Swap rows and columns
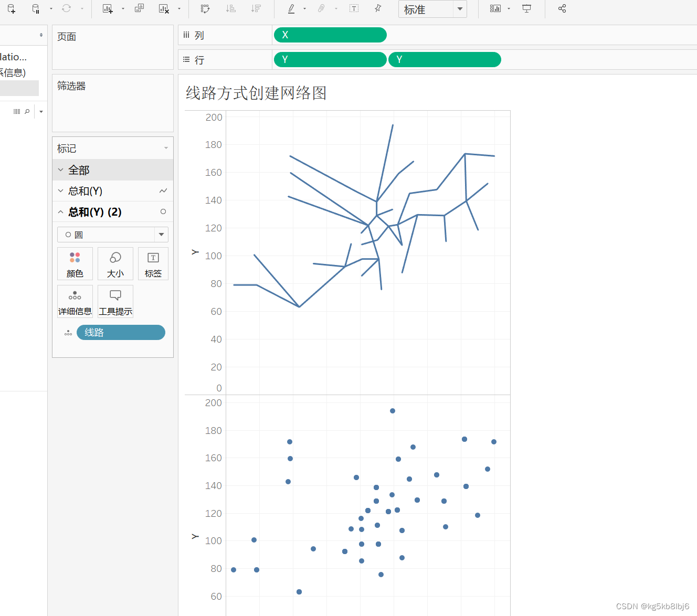This screenshot has height=616, width=697. pyautogui.click(x=205, y=8)
